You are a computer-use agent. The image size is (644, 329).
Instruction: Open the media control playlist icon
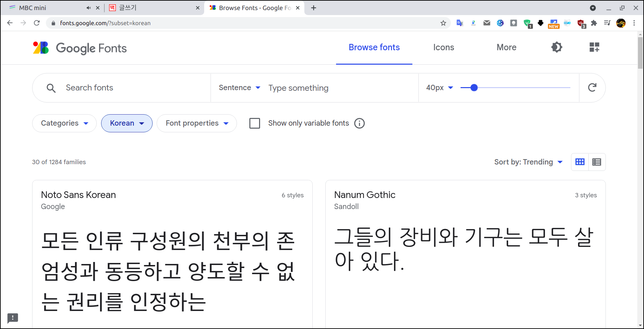(x=607, y=23)
